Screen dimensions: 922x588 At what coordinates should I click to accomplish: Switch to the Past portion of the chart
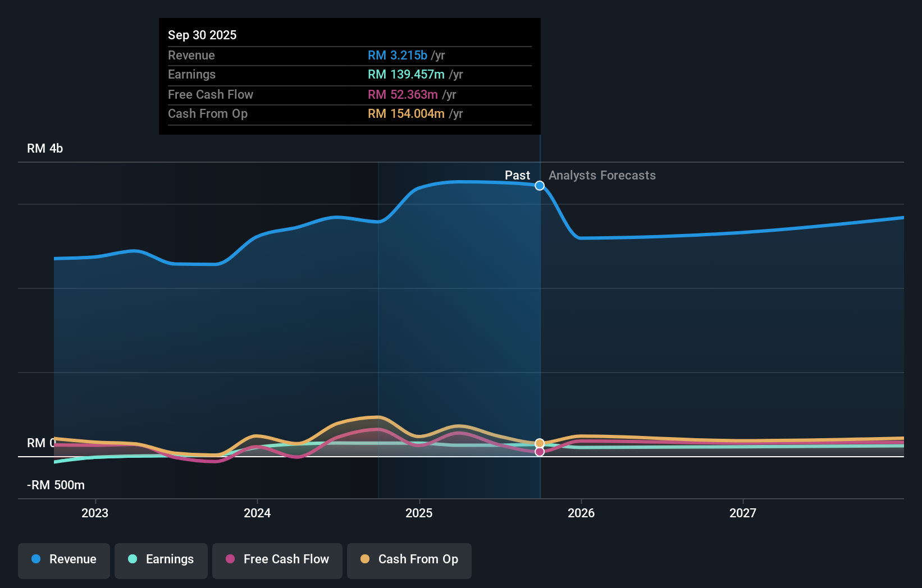pyautogui.click(x=517, y=175)
